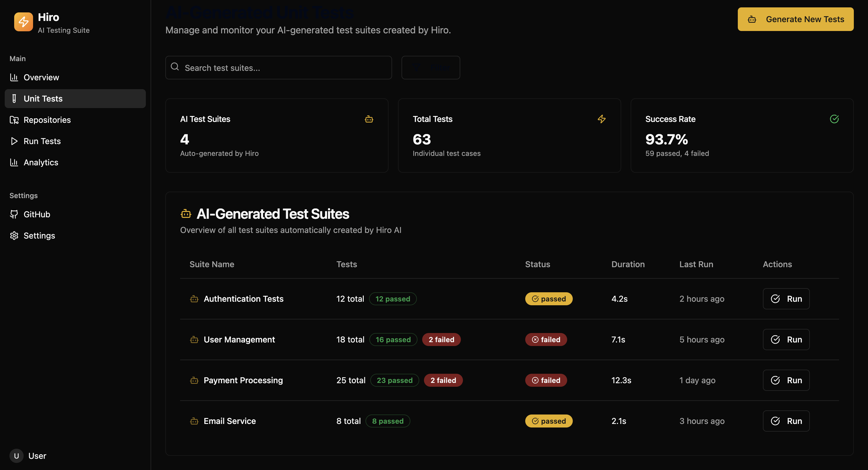The width and height of the screenshot is (868, 470).
Task: Open Run Tests section
Action: click(42, 141)
